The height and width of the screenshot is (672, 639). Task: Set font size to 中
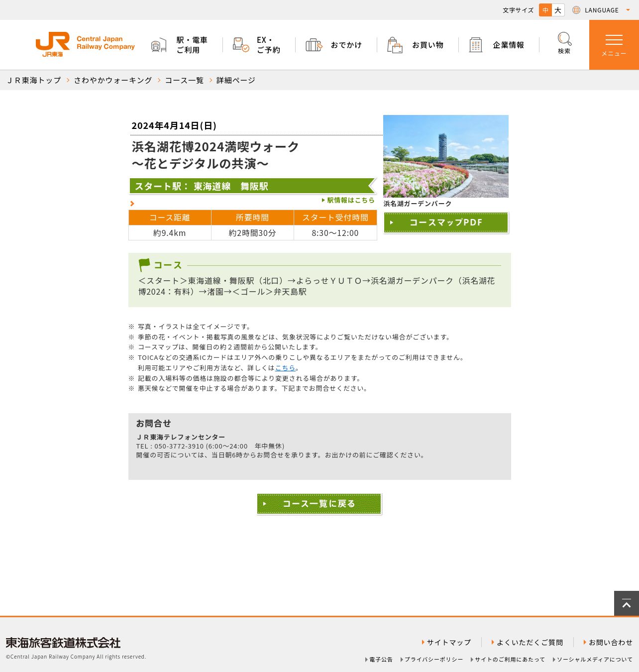click(x=545, y=10)
